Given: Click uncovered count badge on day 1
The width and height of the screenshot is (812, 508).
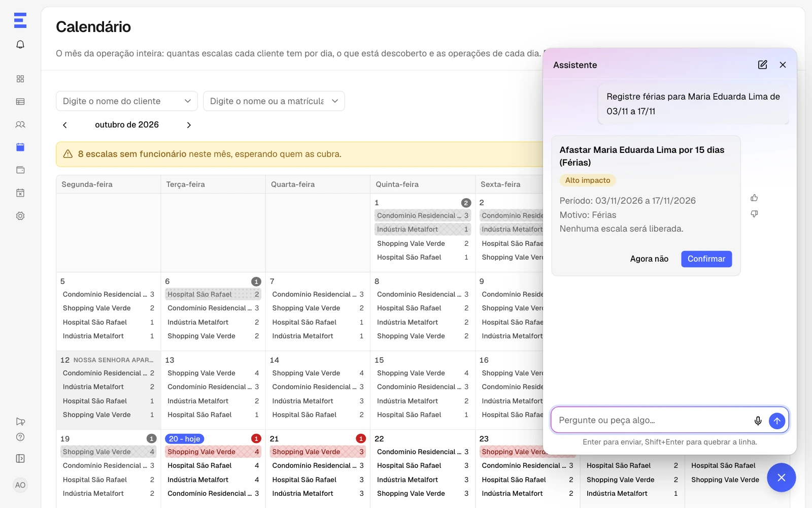Looking at the screenshot, I should [466, 203].
